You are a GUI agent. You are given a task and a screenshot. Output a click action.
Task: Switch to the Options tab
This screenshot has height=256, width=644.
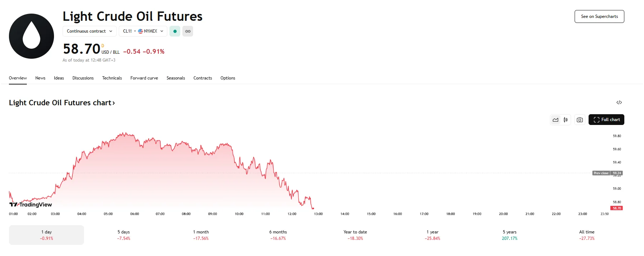coord(228,78)
